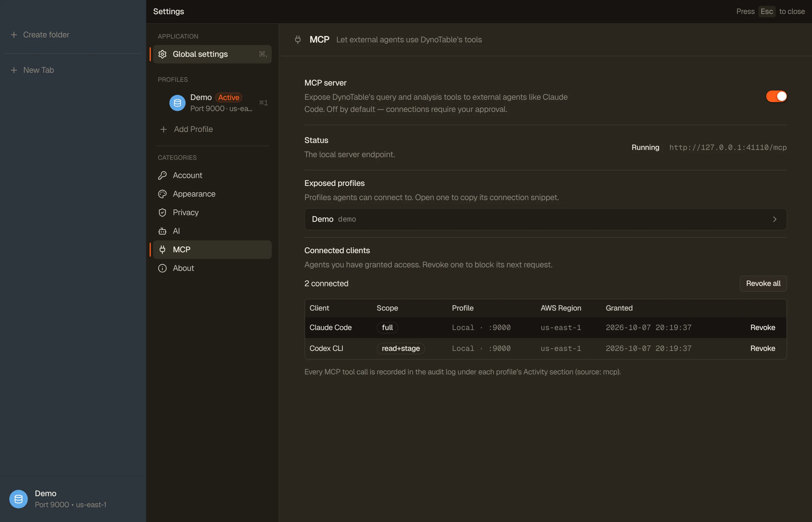Screen dimensions: 812x522
Task: Click the Exposed profiles heading
Action: [x=334, y=183]
